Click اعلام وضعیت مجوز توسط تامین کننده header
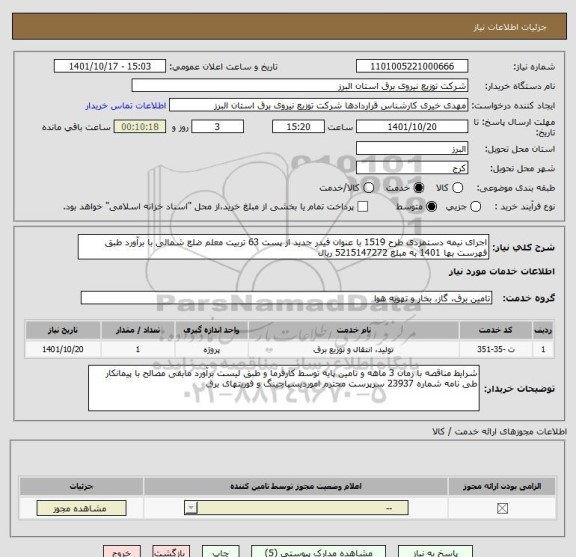This screenshot has width=576, height=557. 296,486
